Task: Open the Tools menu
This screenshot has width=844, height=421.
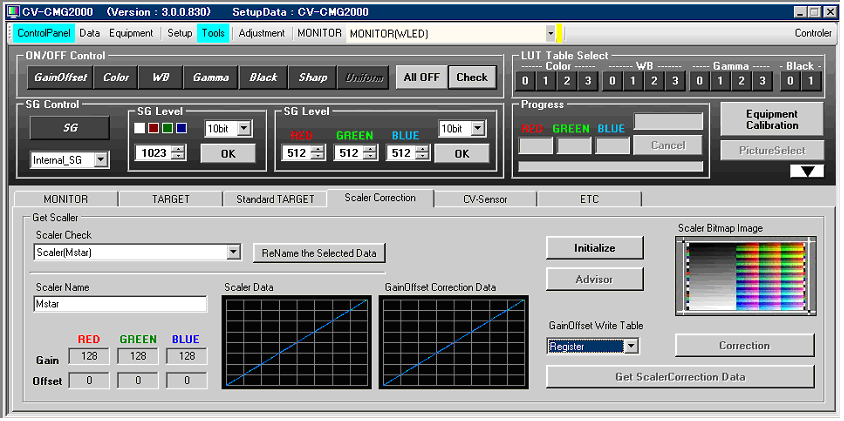Action: click(x=213, y=33)
